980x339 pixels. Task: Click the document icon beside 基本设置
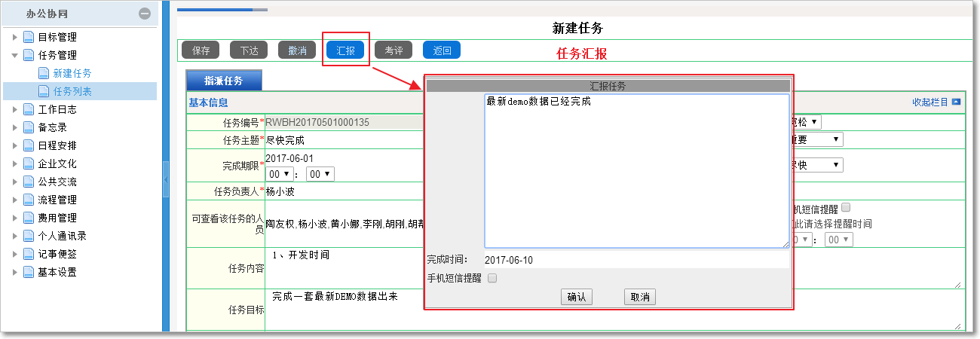[29, 272]
